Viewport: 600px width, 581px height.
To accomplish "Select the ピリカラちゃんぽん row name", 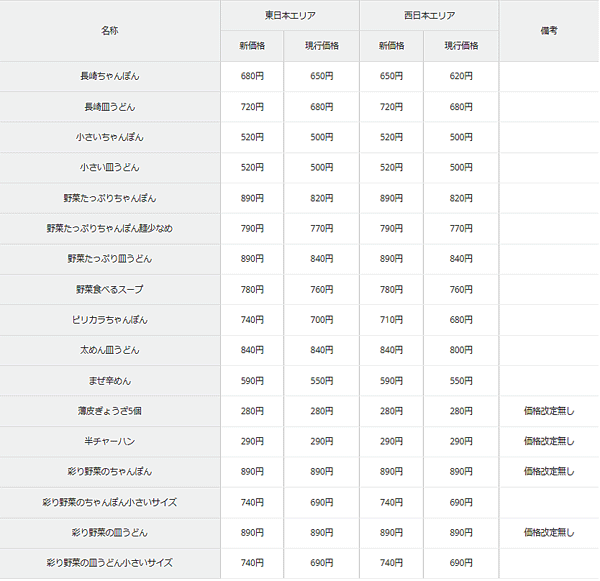I will pyautogui.click(x=110, y=320).
